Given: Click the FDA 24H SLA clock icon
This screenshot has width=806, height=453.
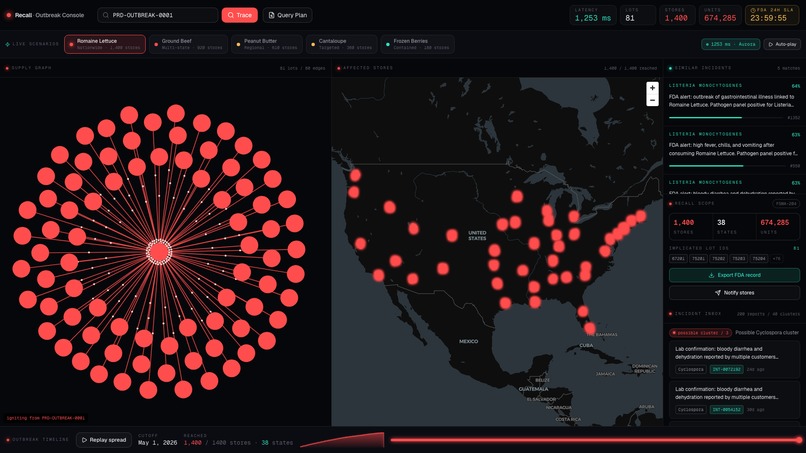Looking at the screenshot, I should [x=754, y=10].
